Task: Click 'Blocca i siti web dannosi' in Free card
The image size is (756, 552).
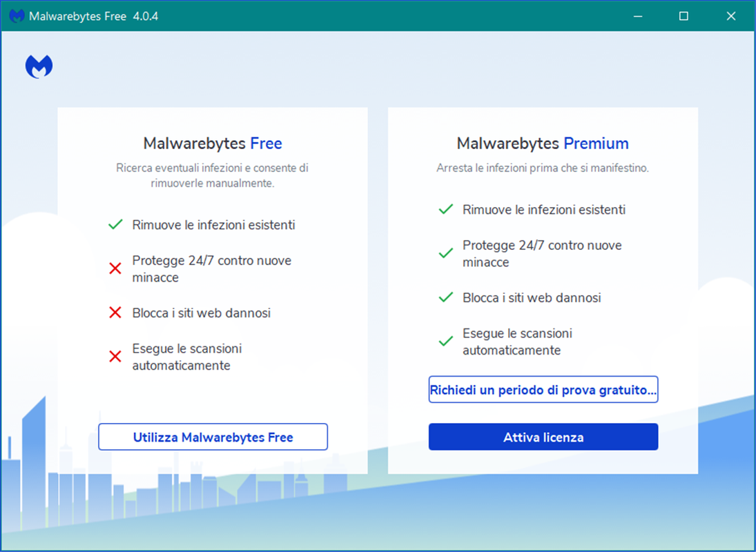Action: [x=202, y=313]
